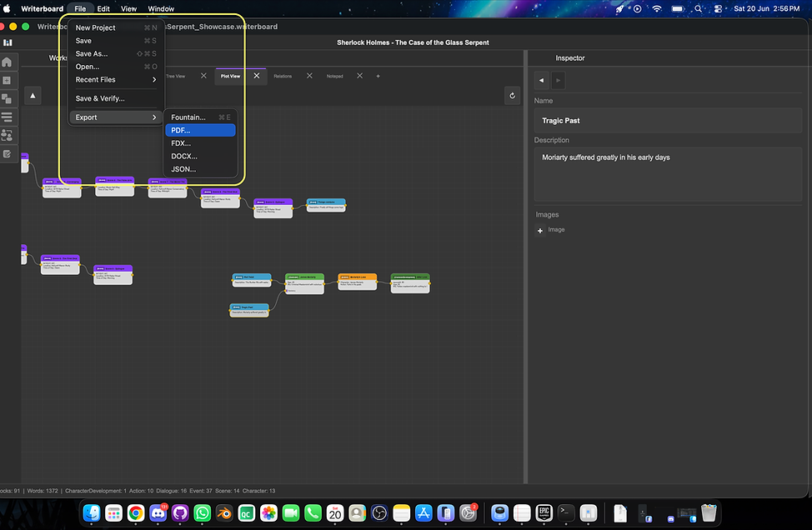The height and width of the screenshot is (530, 812).
Task: Close the Notepad tab
Action: [359, 76]
